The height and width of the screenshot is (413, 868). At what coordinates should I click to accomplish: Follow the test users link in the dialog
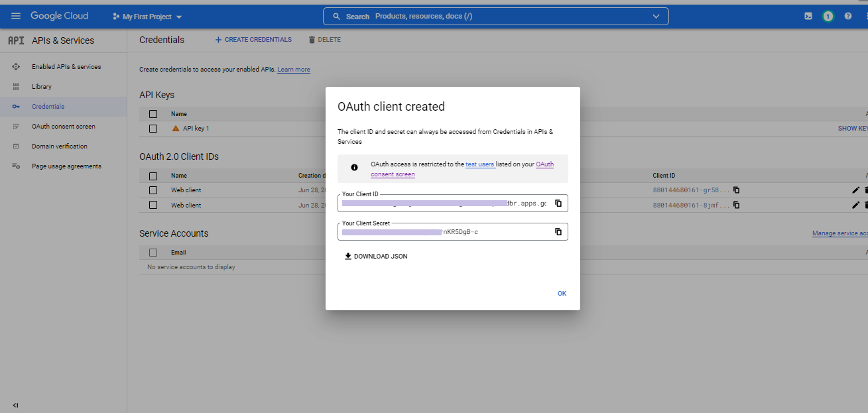(x=480, y=164)
